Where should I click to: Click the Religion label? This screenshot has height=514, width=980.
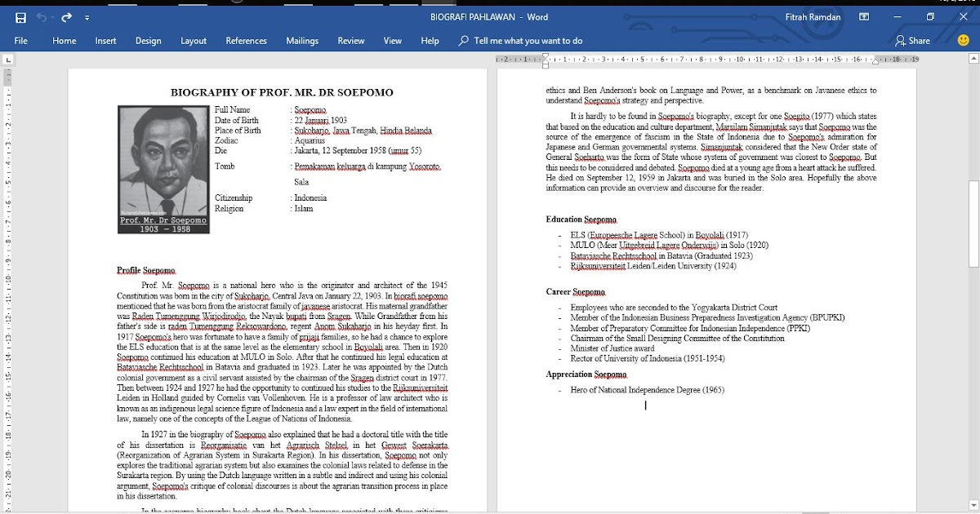click(229, 209)
